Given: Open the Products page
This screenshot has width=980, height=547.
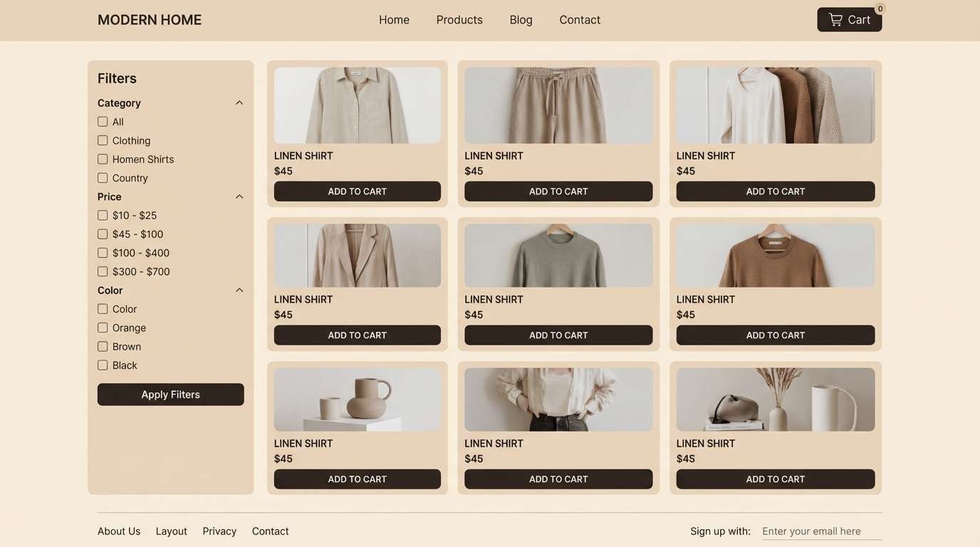Looking at the screenshot, I should pos(459,19).
